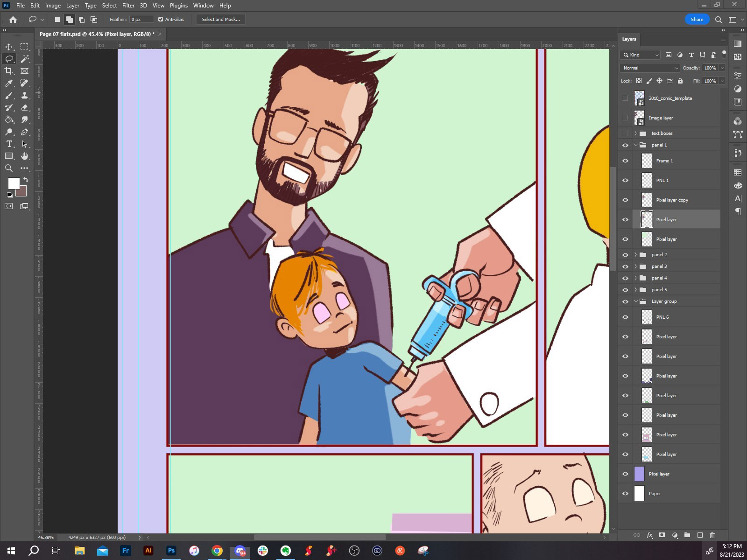The width and height of the screenshot is (747, 560).
Task: Select the Clone Stamp tool
Action: pos(25,95)
